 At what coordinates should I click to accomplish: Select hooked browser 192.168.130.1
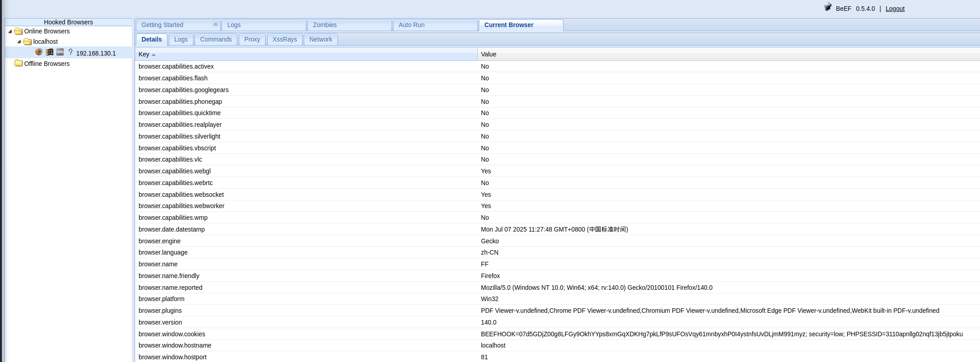pos(96,53)
